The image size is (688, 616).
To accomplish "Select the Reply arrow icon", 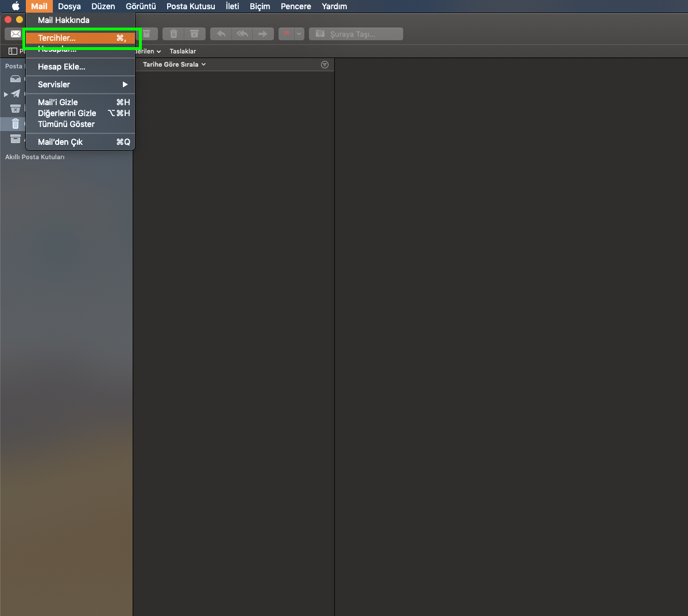I will click(221, 34).
